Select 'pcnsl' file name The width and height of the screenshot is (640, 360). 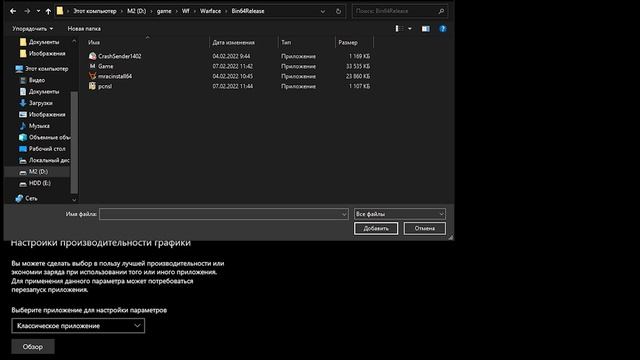[105, 86]
